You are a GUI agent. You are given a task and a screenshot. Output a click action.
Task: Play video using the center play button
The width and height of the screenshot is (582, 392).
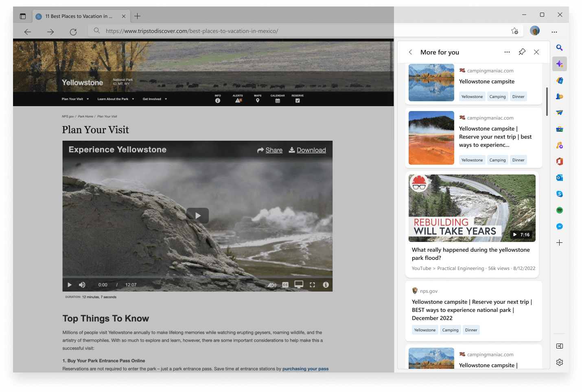pyautogui.click(x=197, y=216)
